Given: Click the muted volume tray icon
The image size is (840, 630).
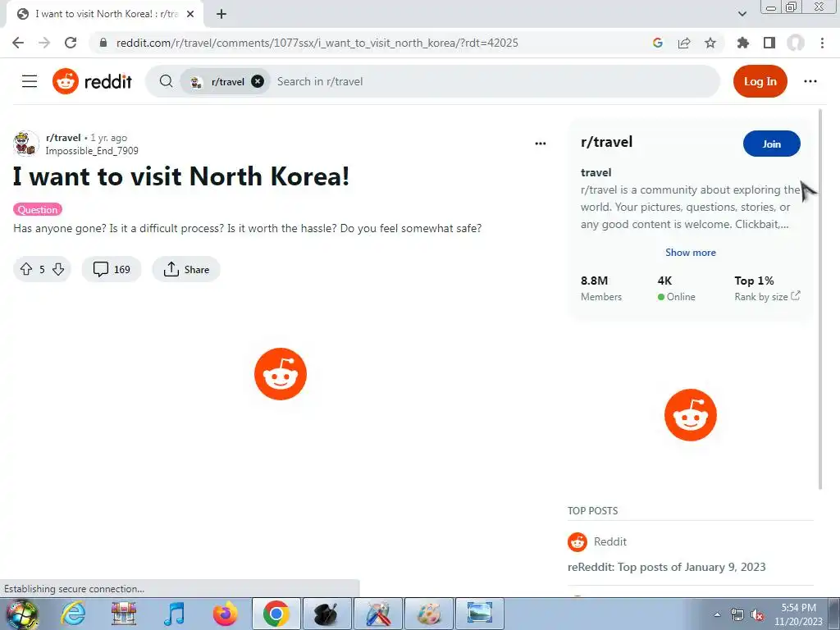Looking at the screenshot, I should 757,614.
